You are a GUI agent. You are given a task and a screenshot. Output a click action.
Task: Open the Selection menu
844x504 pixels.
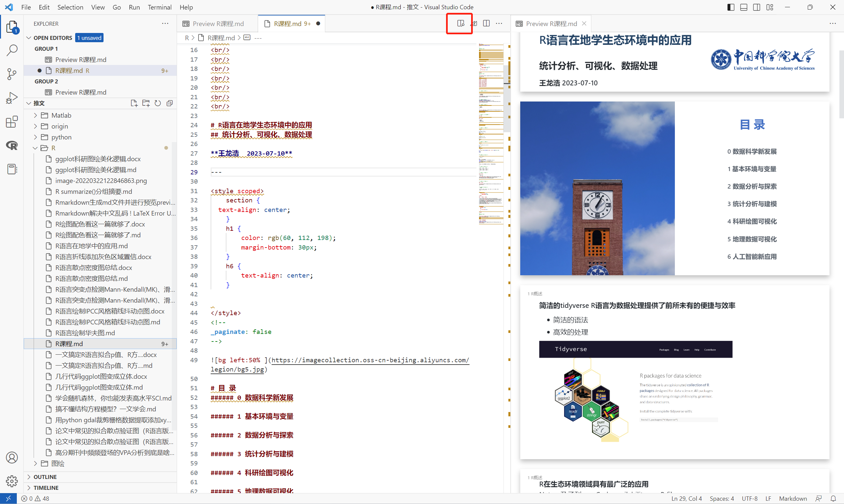tap(70, 7)
